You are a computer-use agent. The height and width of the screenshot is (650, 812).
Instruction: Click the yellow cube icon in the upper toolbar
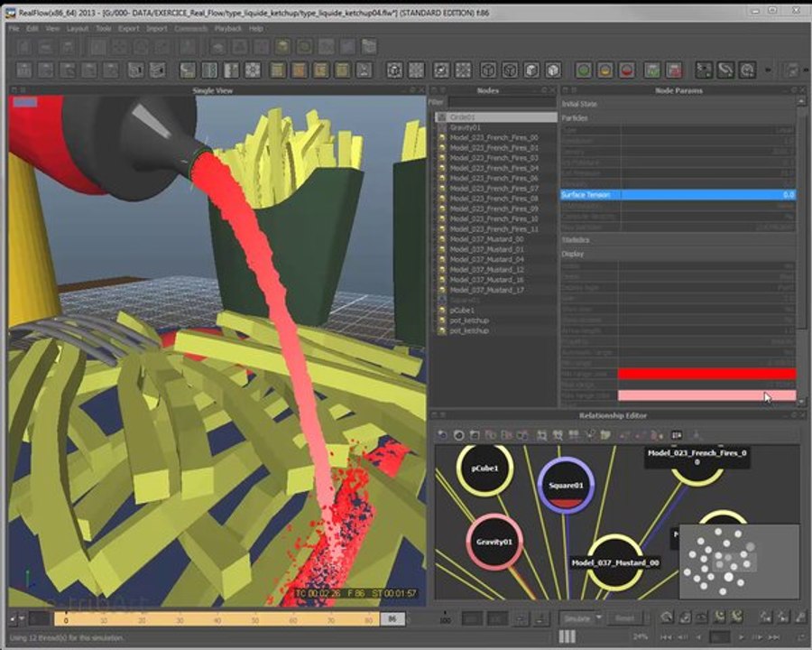[x=282, y=47]
